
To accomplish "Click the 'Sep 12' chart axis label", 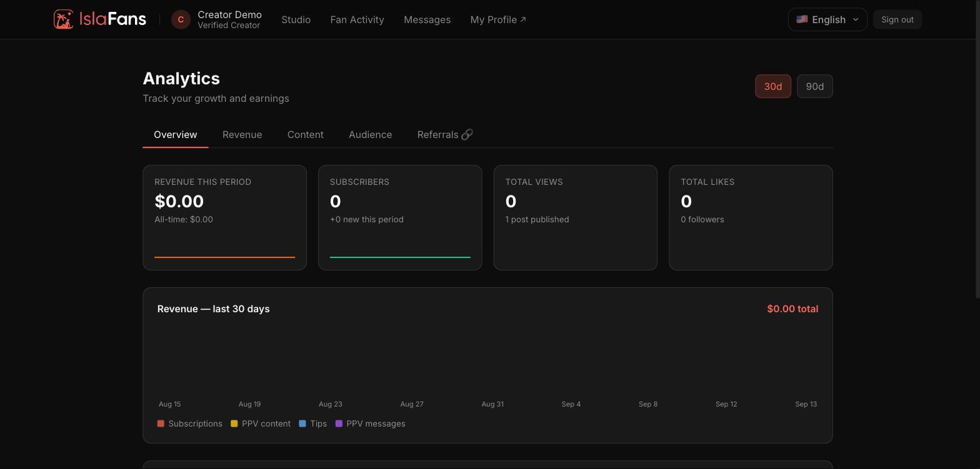I will point(726,404).
